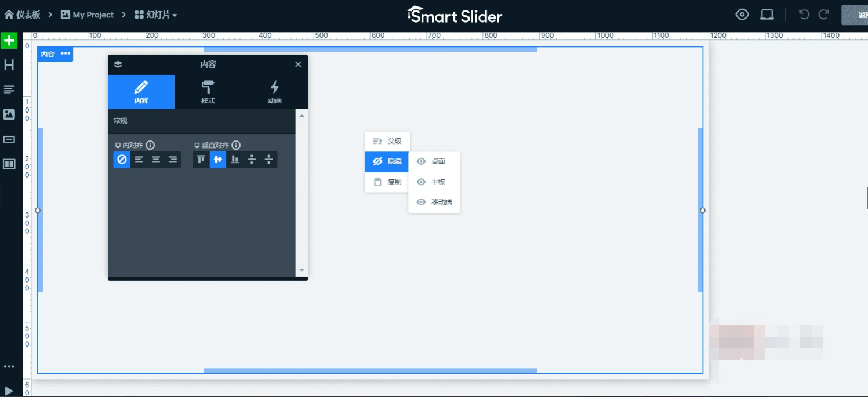Add an Image layer from sidebar
Screen dimensions: 868x397
point(9,114)
